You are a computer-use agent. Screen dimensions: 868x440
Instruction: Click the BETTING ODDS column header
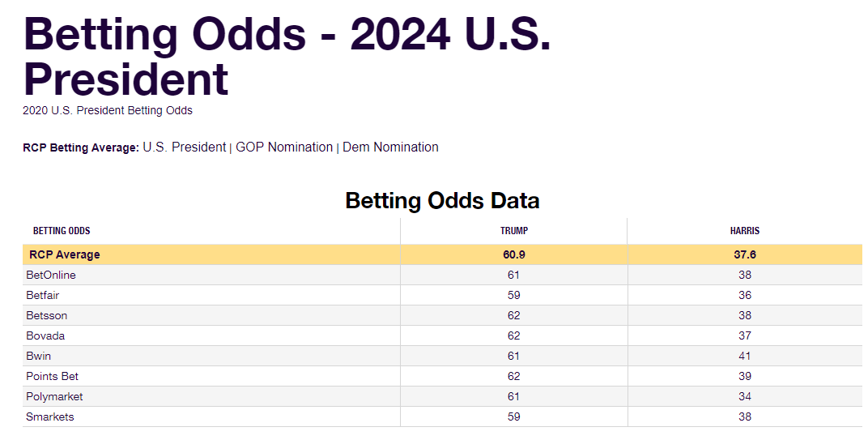(62, 231)
